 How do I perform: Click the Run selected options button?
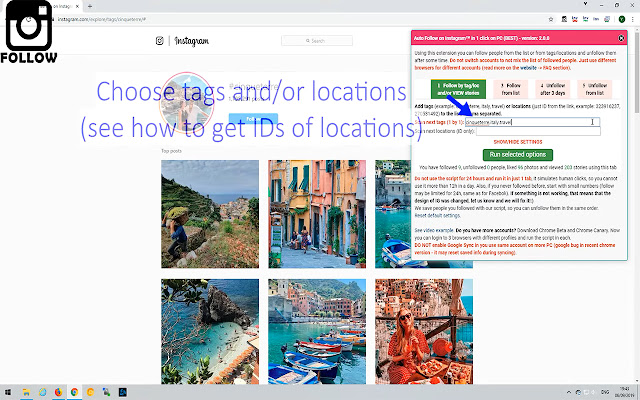pos(518,155)
